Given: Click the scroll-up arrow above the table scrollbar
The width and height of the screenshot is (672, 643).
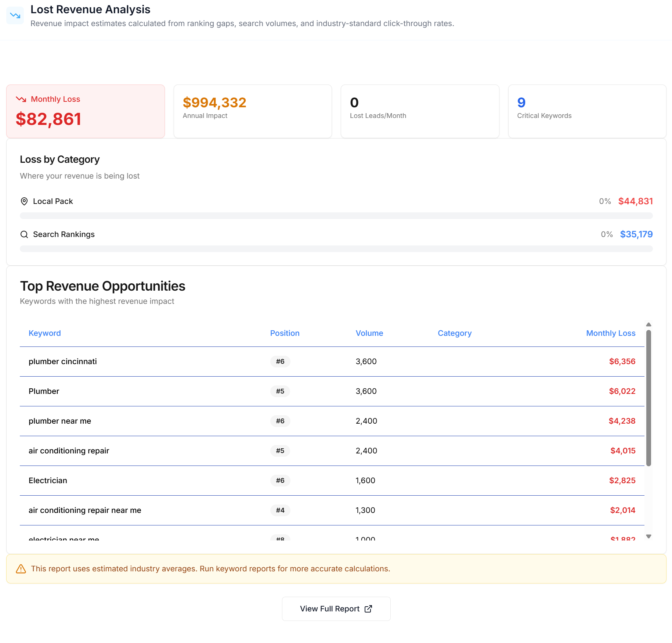Looking at the screenshot, I should pos(649,324).
